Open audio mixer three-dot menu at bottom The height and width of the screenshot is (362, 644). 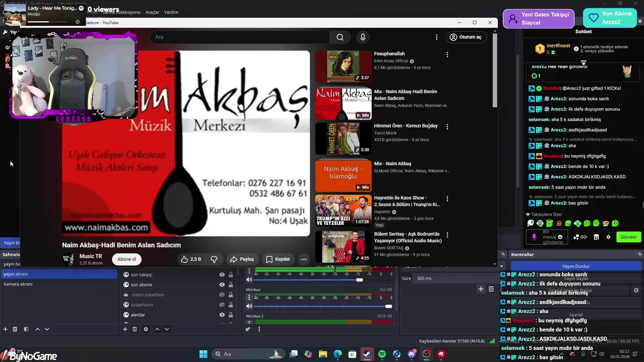[x=259, y=329]
